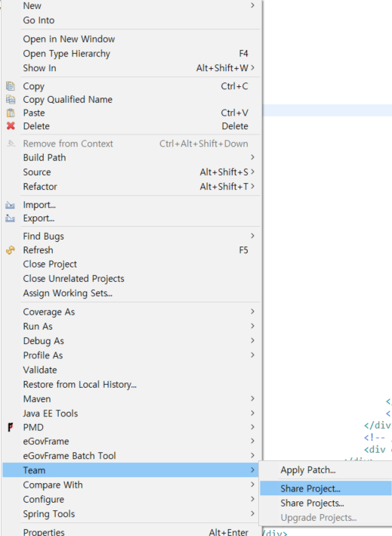Screen dimensions: 392x536
Task: Open the Java EE Tools submenu
Action: 131,414
